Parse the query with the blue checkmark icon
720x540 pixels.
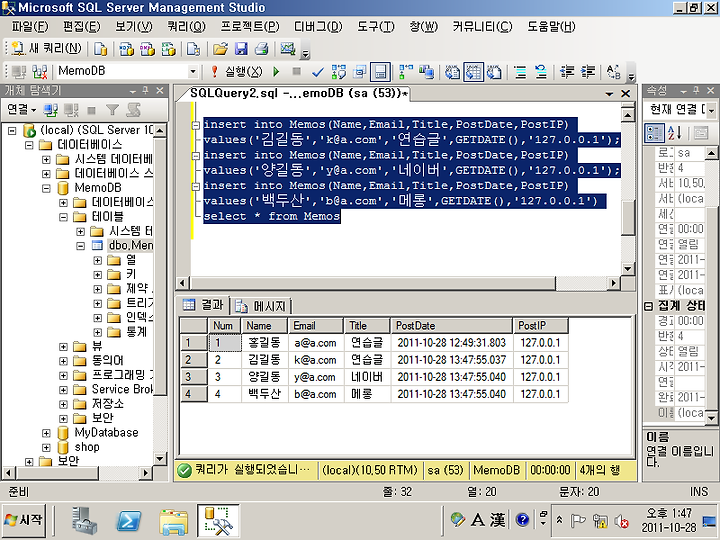317,72
